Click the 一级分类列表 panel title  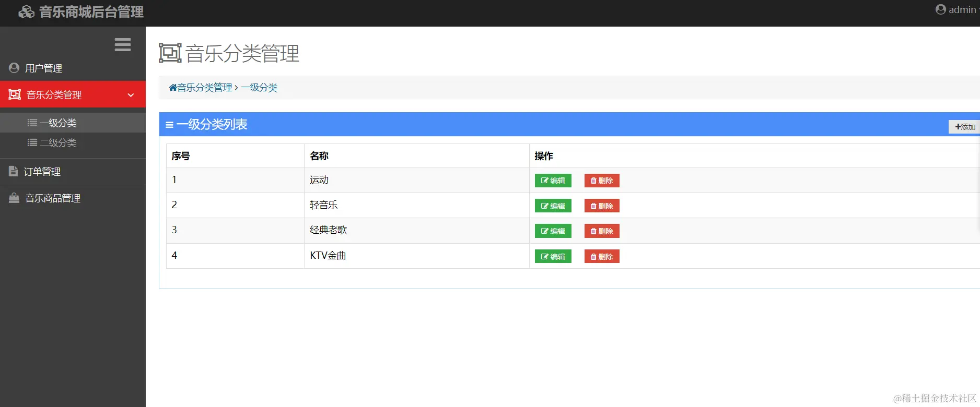212,124
